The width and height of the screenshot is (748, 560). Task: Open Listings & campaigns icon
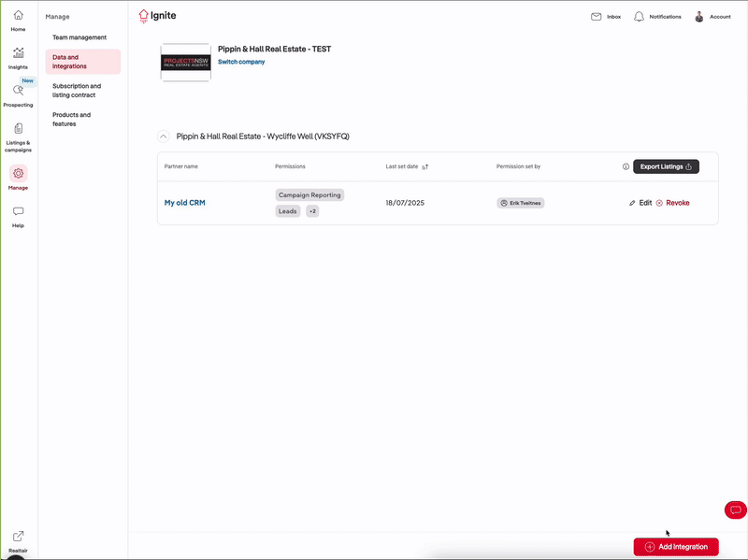18,129
